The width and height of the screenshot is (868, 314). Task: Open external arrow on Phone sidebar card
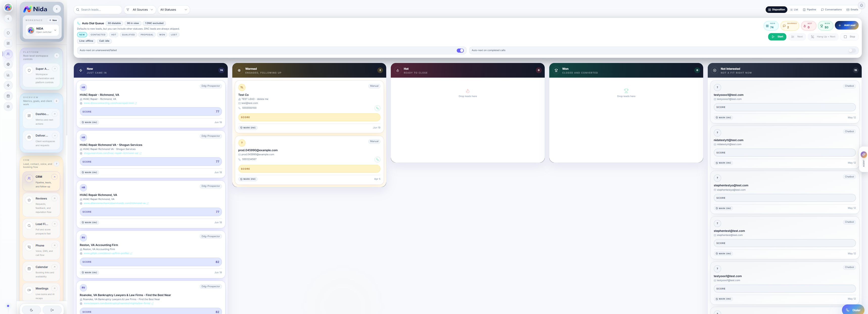pyautogui.click(x=54, y=245)
